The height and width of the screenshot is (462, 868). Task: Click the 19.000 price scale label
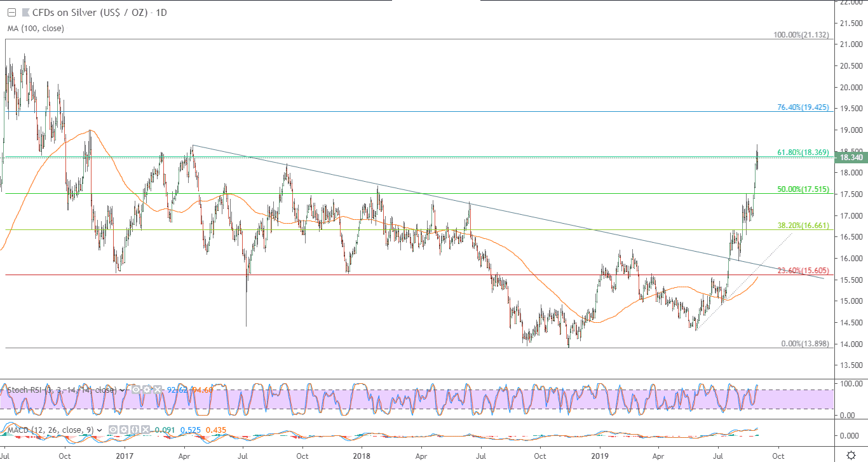coord(852,130)
